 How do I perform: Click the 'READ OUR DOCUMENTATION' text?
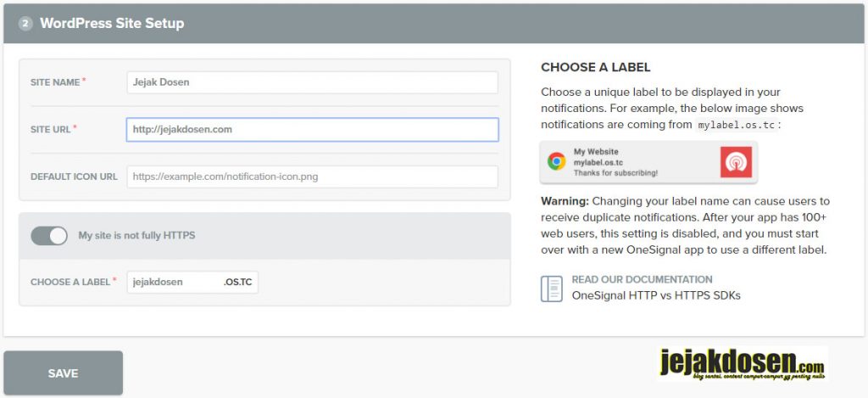pos(643,279)
